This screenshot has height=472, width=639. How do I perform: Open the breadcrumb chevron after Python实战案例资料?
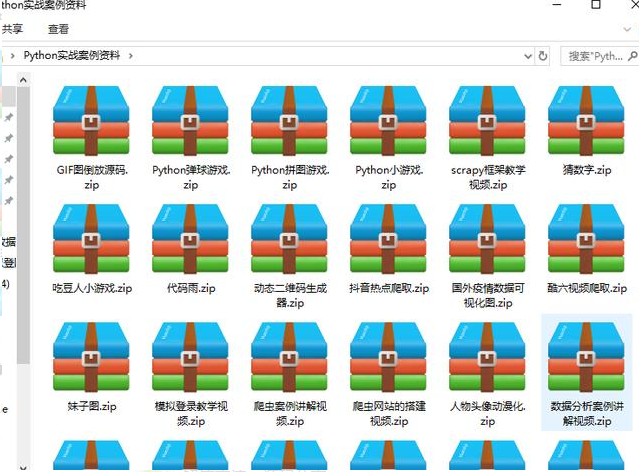click(130, 56)
